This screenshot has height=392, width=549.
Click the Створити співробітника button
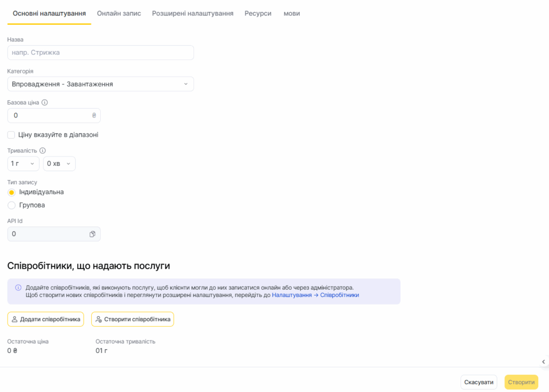click(x=132, y=320)
